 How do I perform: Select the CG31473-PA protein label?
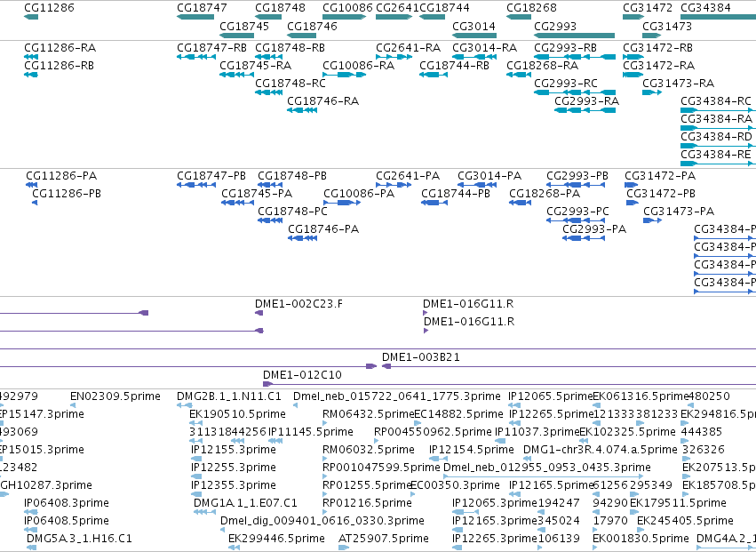click(x=679, y=212)
